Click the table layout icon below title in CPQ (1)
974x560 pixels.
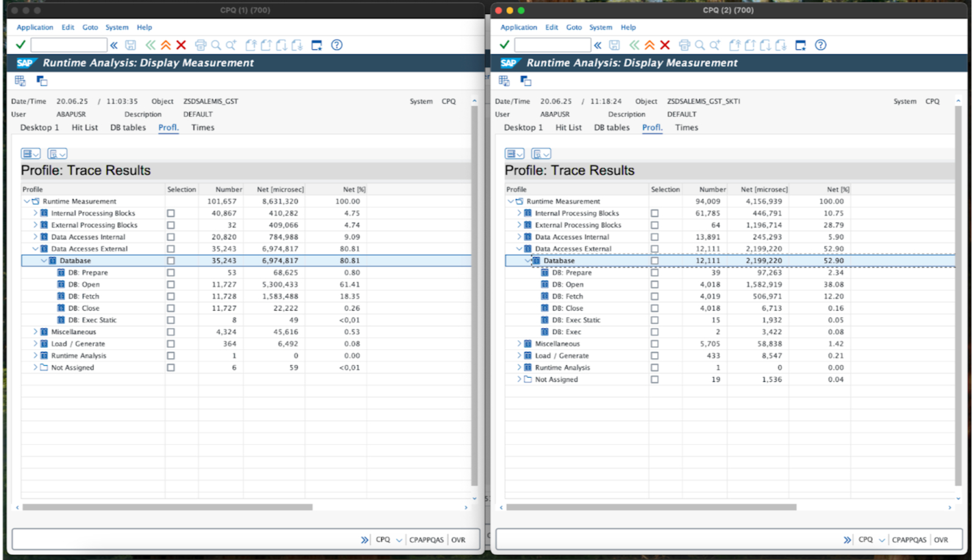point(20,80)
